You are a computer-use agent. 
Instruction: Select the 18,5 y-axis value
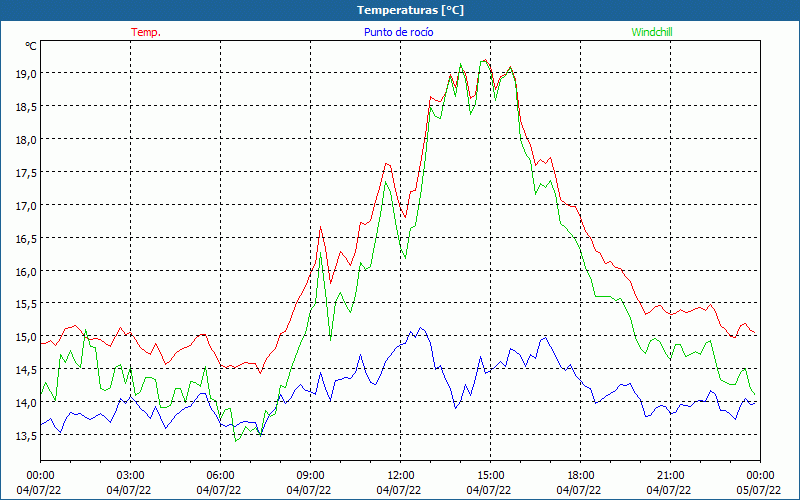click(27, 106)
